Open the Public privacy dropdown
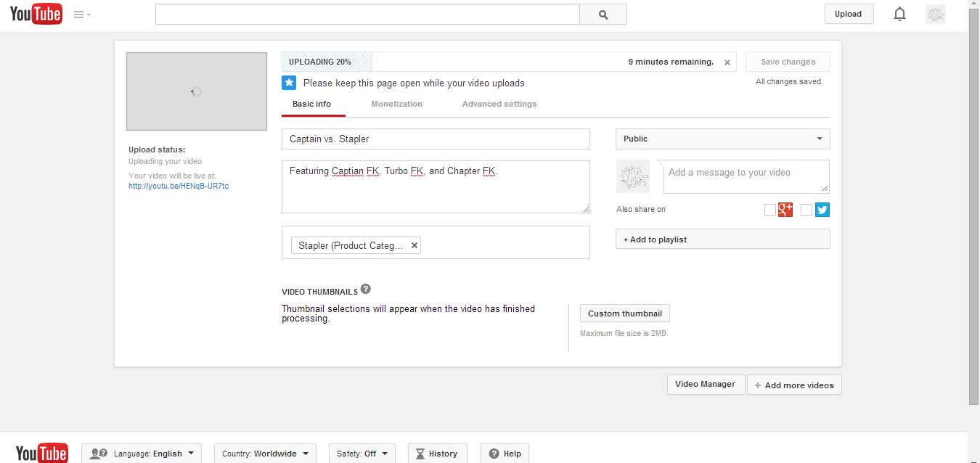The image size is (980, 463). pyautogui.click(x=722, y=139)
